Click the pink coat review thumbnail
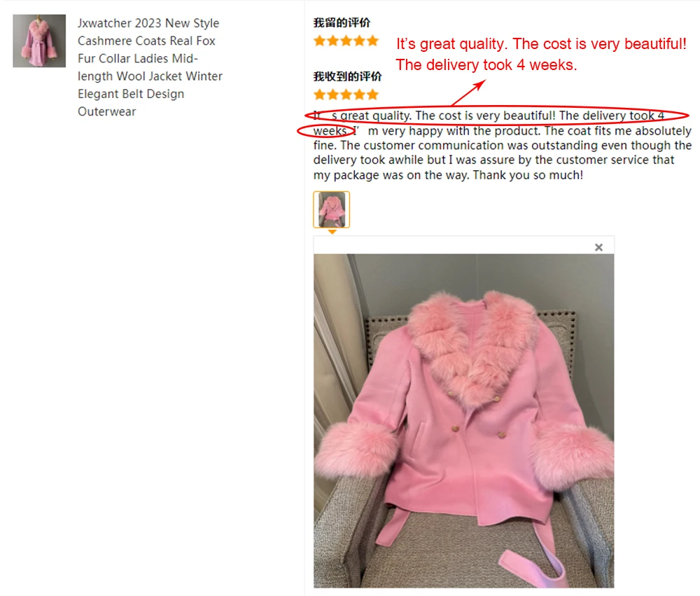 [331, 209]
